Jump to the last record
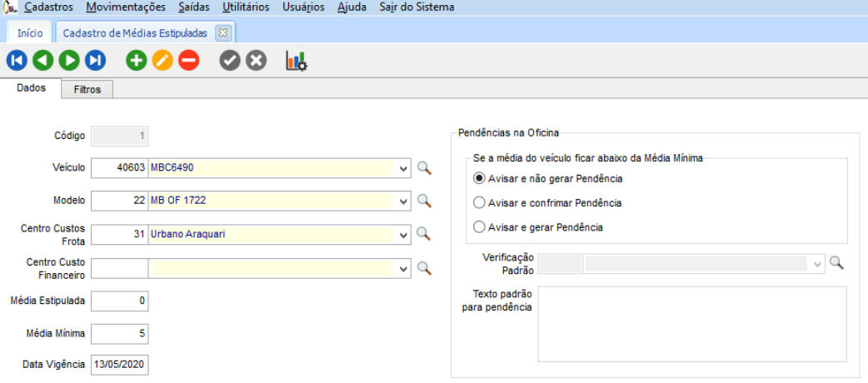Screen dimensions: 868x383 (96, 60)
